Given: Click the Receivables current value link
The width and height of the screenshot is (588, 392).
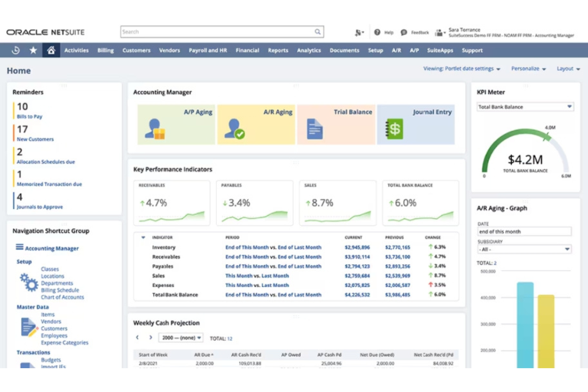Looking at the screenshot, I should (357, 257).
